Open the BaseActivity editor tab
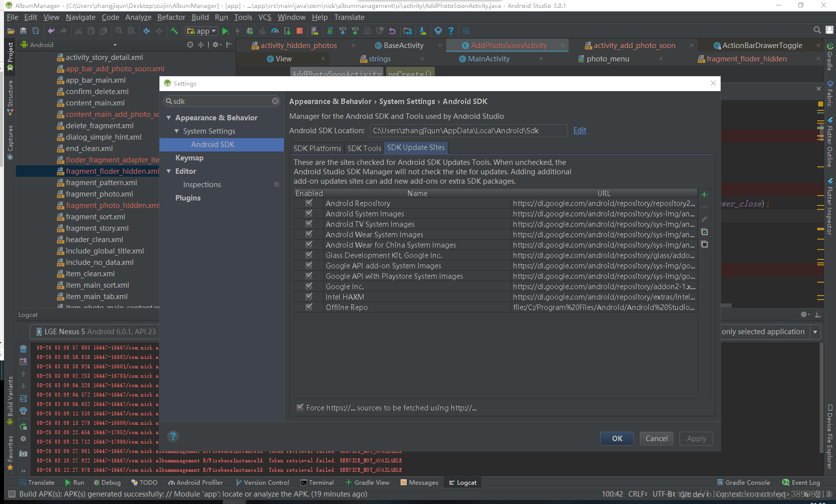This screenshot has width=836, height=504. click(403, 45)
